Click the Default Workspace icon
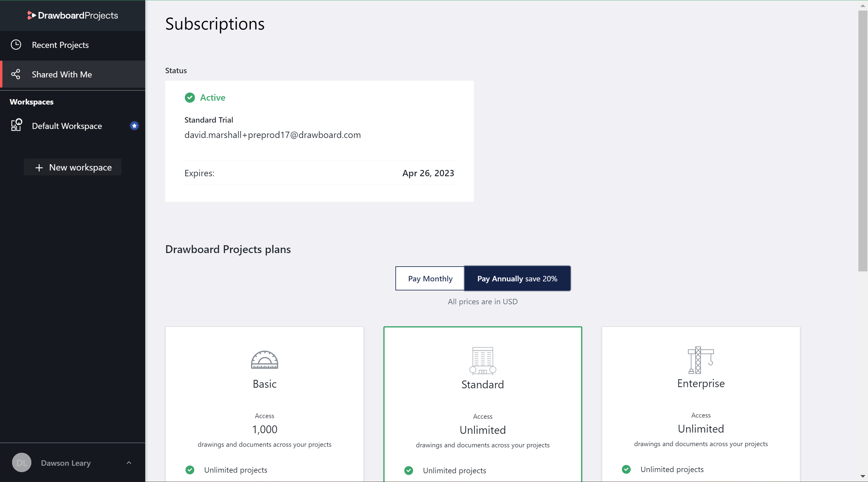The height and width of the screenshot is (482, 868). tap(16, 125)
